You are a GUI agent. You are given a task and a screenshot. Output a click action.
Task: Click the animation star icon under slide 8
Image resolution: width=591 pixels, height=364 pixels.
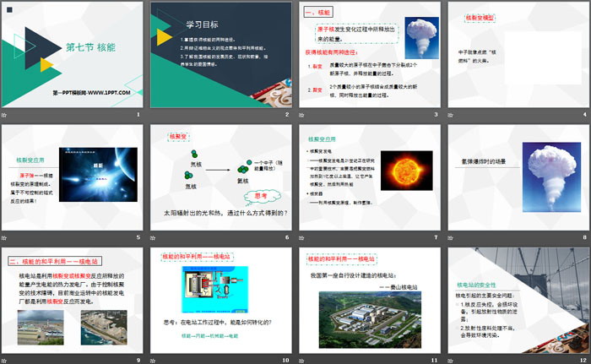pos(450,237)
